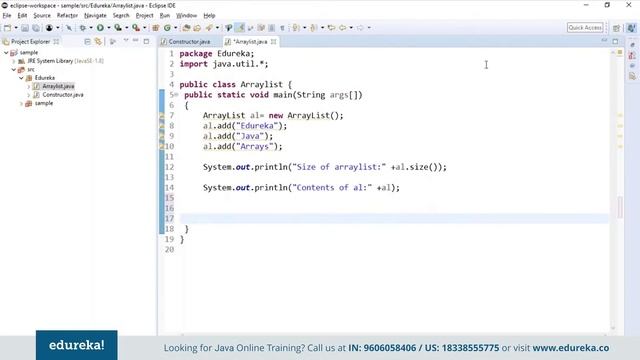The height and width of the screenshot is (360, 640).
Task: Switch to the Constructor.java editor tab
Action: coord(189,42)
